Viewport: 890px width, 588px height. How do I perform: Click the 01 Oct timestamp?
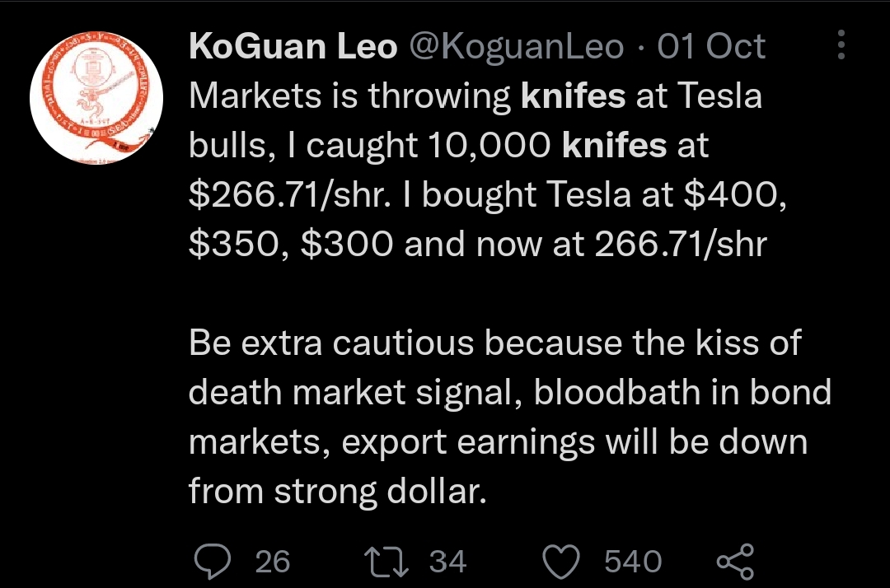(711, 47)
